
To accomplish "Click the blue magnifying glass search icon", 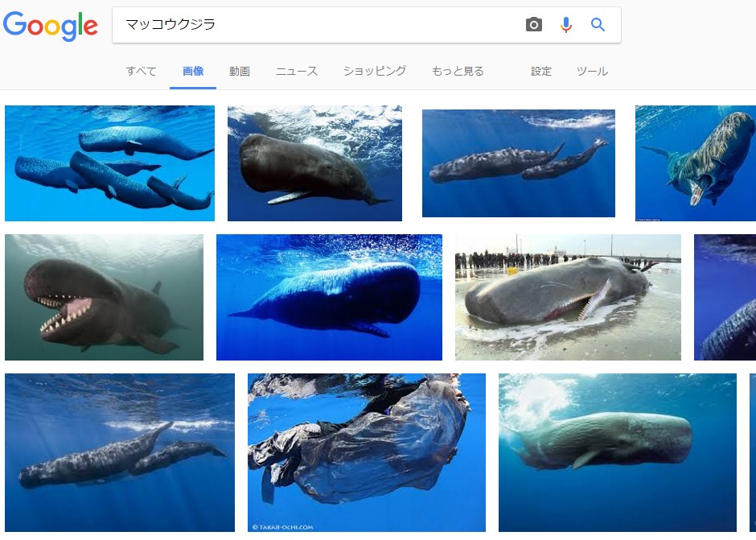I will (x=598, y=25).
